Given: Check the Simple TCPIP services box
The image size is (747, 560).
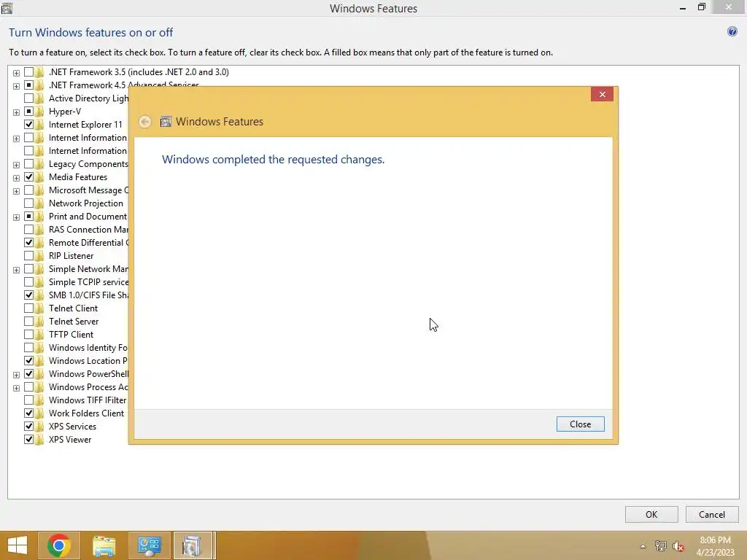Looking at the screenshot, I should pos(28,282).
